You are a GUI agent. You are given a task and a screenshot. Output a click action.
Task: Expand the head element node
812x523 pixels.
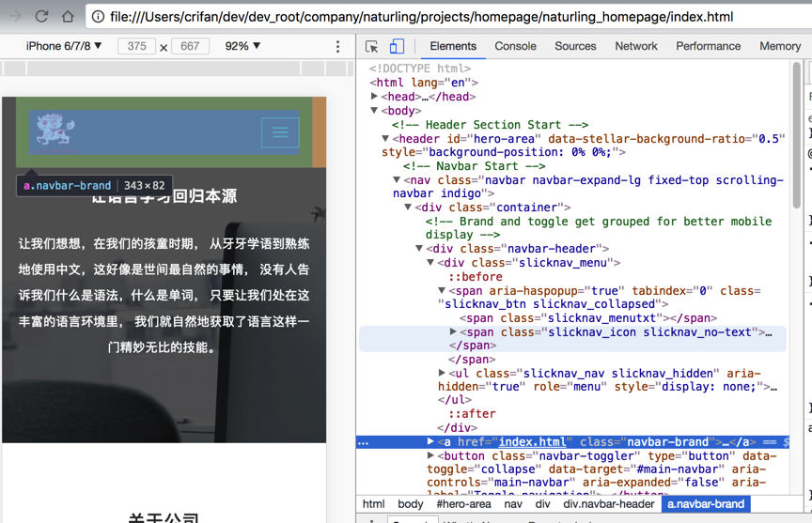[374, 96]
